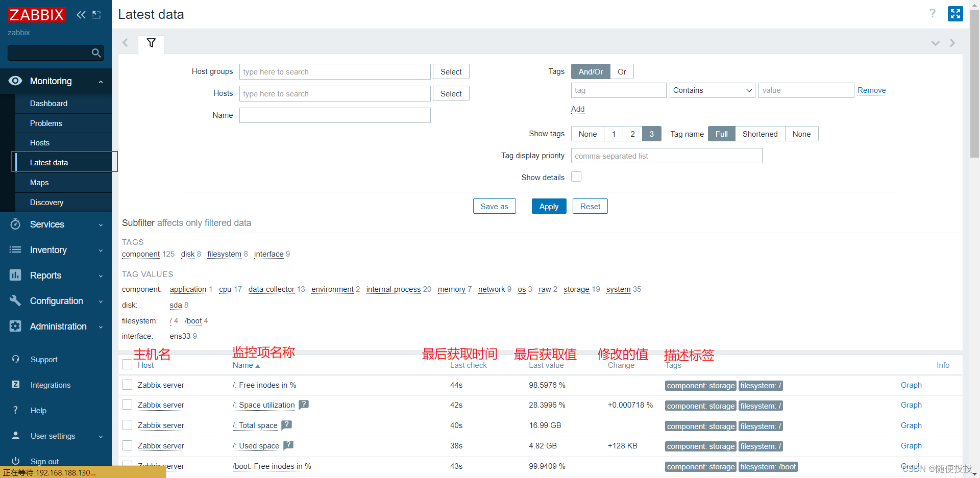980x478 pixels.
Task: Check the row for /: Used space
Action: pyautogui.click(x=127, y=445)
